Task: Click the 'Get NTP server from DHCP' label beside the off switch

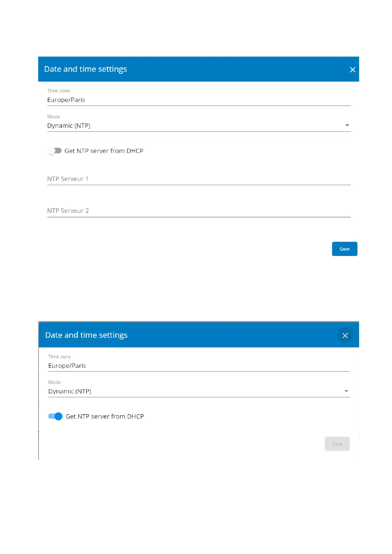Action: 104,151
